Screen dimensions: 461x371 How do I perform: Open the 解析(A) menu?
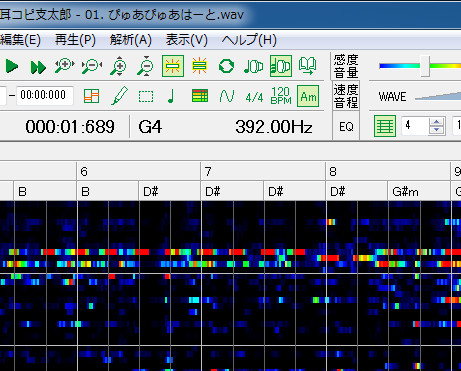pyautogui.click(x=131, y=40)
